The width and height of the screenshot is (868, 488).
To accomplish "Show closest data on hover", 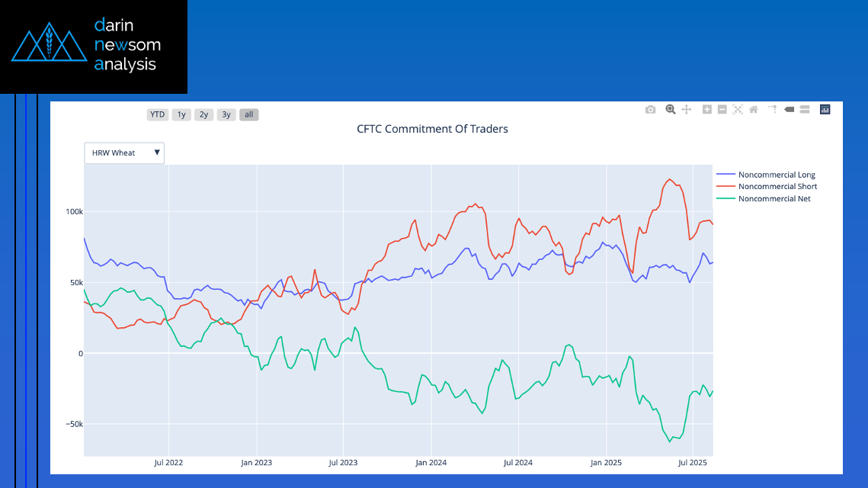I will pos(789,110).
